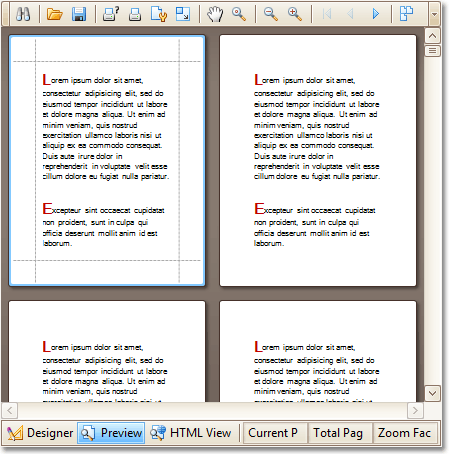Toggle multiple pages view icon
The width and height of the screenshot is (449, 454).
coord(406,14)
